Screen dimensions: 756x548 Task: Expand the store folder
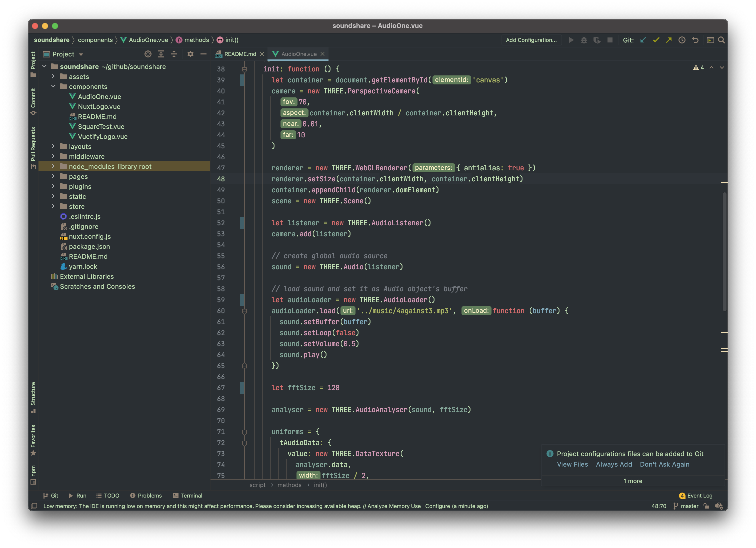53,206
